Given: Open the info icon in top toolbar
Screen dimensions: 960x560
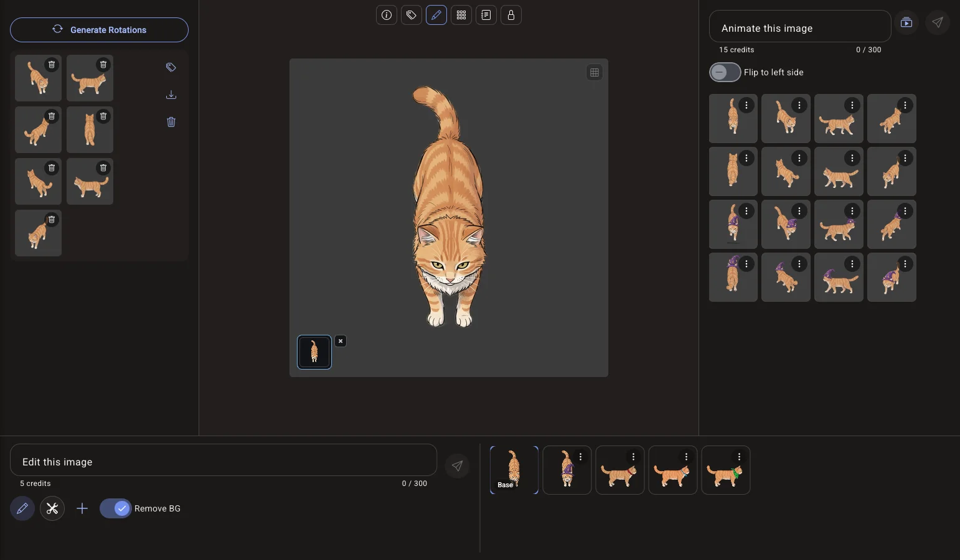Looking at the screenshot, I should [x=387, y=15].
